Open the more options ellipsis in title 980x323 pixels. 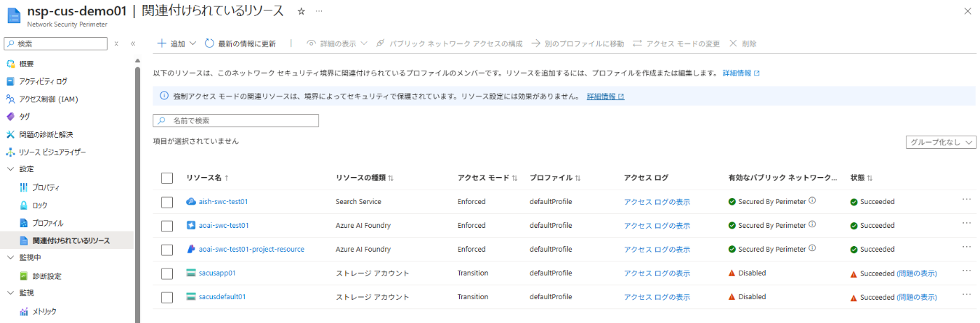[319, 11]
